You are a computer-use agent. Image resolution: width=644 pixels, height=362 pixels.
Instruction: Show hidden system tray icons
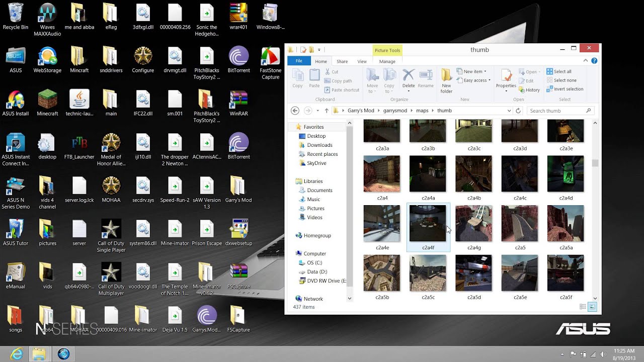click(562, 354)
